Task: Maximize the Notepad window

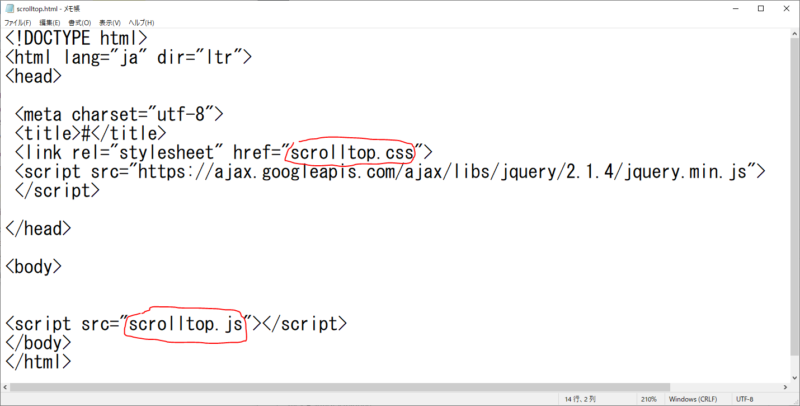Action: (x=761, y=9)
